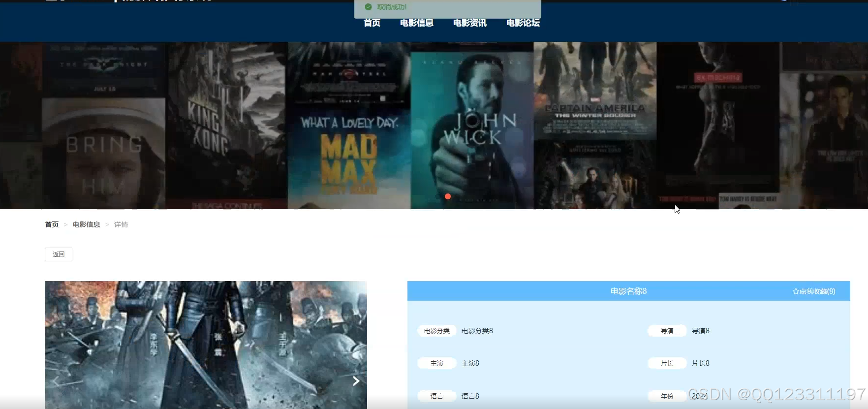Viewport: 868px width, 409px height.
Task: Select the red carousel indicator dot
Action: (x=448, y=196)
